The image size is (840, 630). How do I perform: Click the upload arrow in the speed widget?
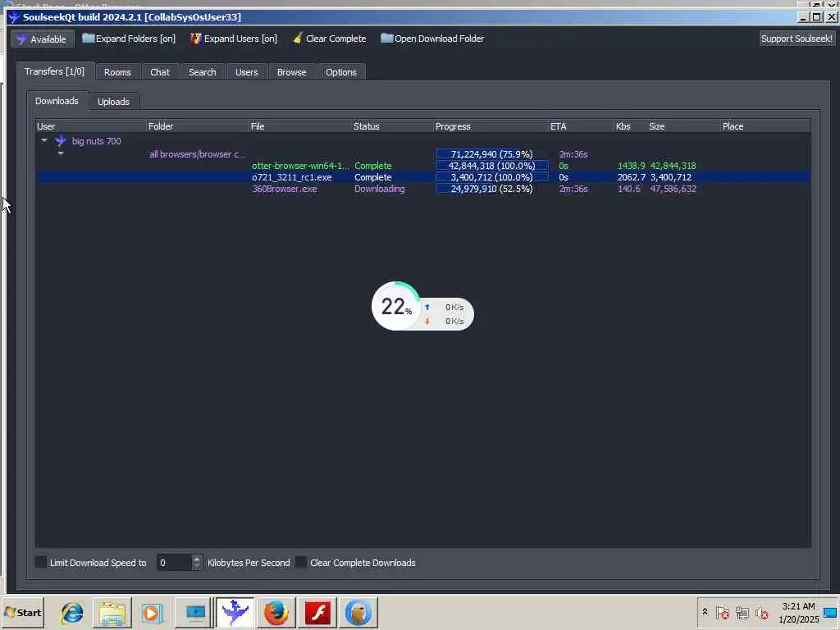pyautogui.click(x=427, y=307)
